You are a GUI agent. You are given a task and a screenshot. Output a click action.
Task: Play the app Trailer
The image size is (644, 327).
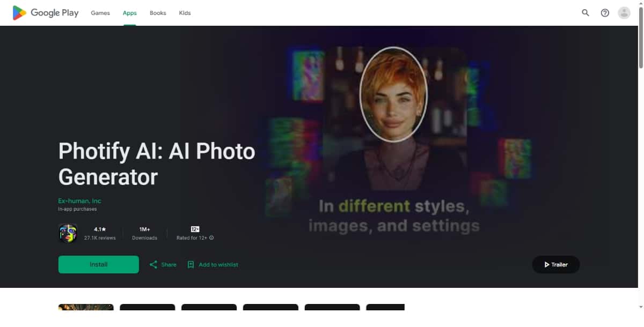point(556,264)
